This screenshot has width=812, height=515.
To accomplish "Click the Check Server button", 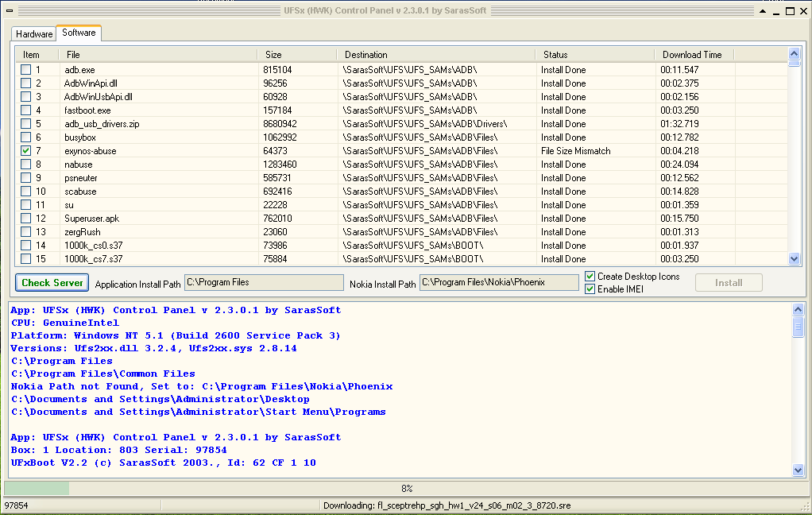I will click(52, 283).
